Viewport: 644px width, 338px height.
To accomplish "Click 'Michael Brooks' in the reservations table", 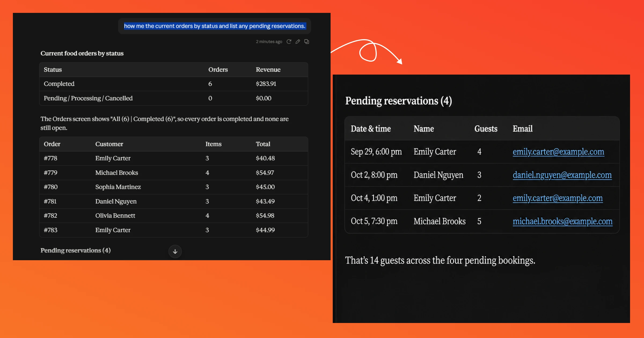I will (x=440, y=221).
